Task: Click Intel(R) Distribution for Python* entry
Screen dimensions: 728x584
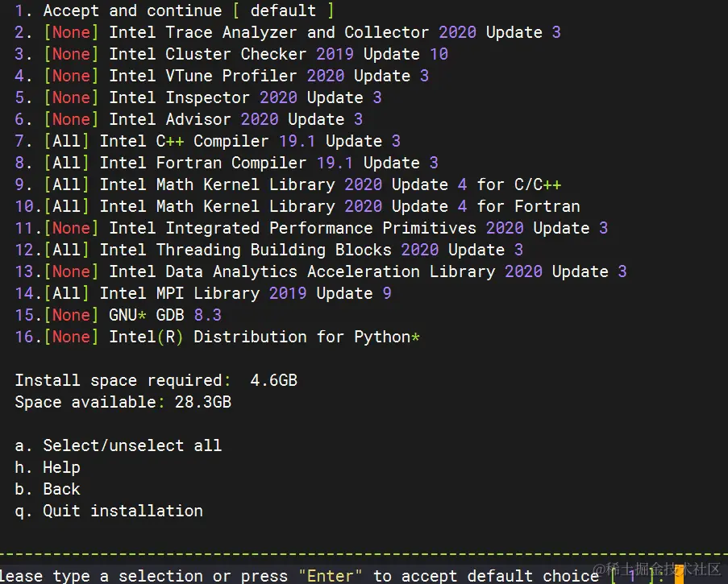Action: [x=218, y=338]
